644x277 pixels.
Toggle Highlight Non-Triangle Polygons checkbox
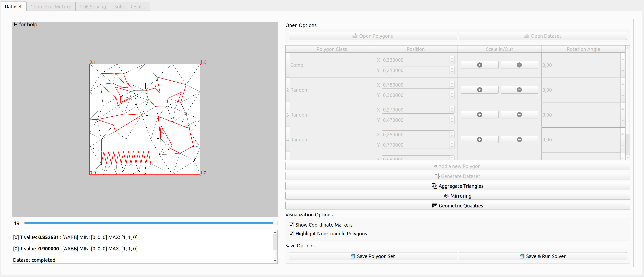tap(291, 234)
